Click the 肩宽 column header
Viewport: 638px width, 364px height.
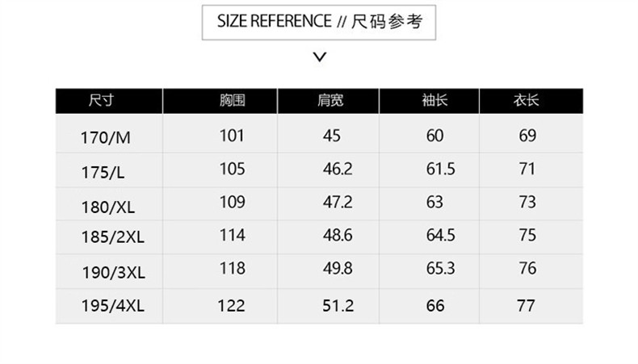(331, 101)
